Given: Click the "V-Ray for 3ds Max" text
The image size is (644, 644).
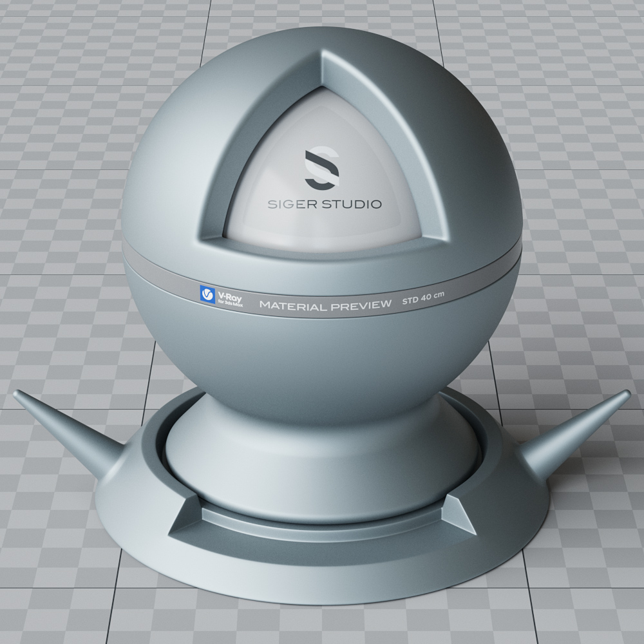Looking at the screenshot, I should [x=230, y=300].
